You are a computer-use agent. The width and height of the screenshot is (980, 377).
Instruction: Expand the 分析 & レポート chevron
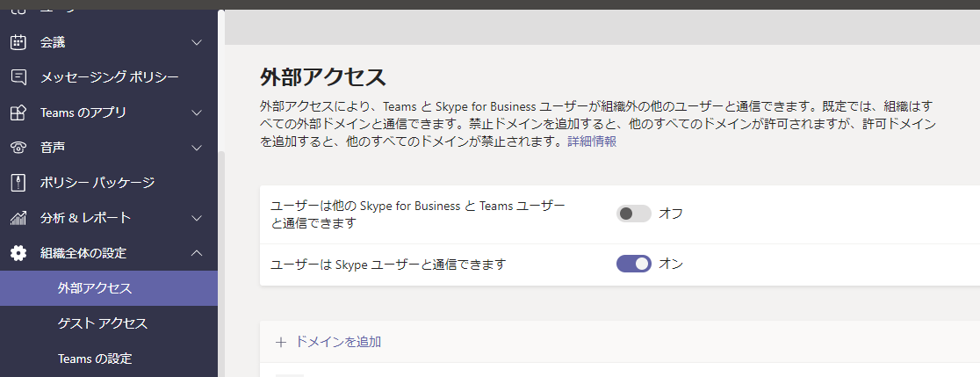pyautogui.click(x=197, y=218)
